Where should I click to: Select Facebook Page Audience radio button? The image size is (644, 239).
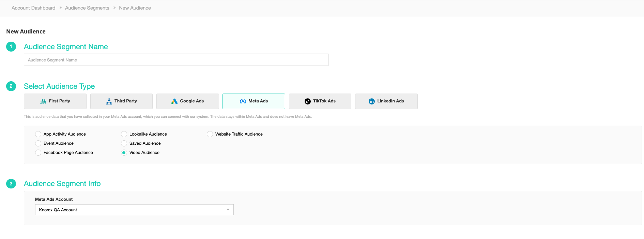[x=38, y=153]
